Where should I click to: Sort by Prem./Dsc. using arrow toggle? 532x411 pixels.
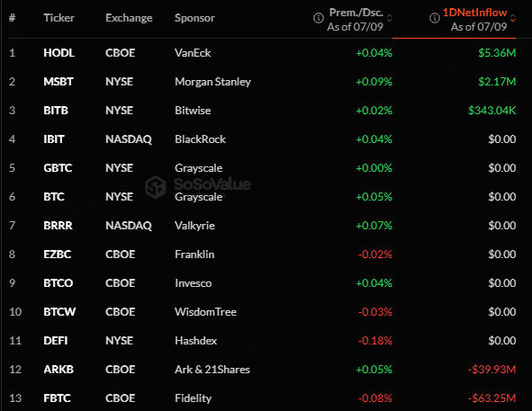pos(390,18)
